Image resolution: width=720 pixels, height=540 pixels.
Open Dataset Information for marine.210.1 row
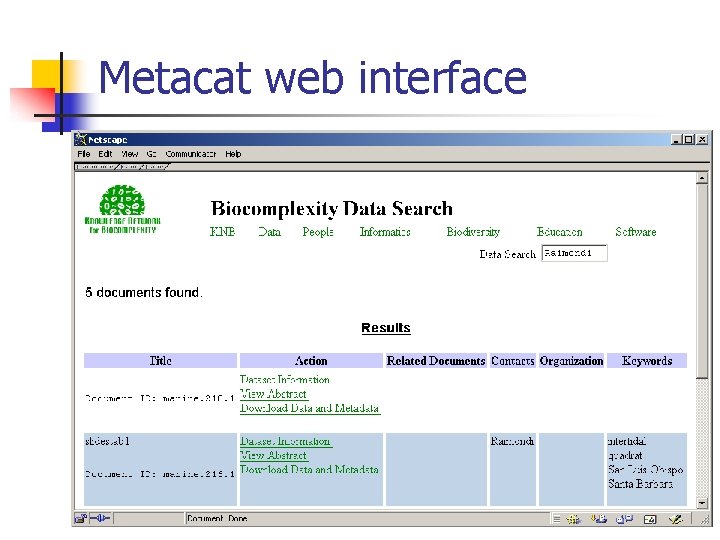(285, 379)
